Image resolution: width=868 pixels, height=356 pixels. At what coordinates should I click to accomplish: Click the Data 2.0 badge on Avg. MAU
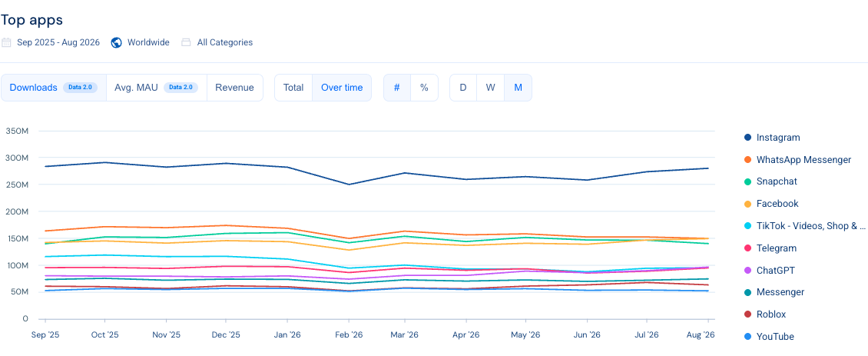pos(181,88)
